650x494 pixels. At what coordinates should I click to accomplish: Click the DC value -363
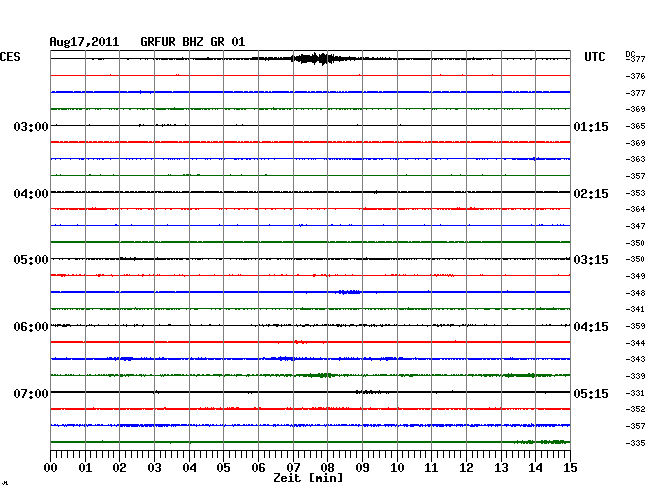point(635,159)
